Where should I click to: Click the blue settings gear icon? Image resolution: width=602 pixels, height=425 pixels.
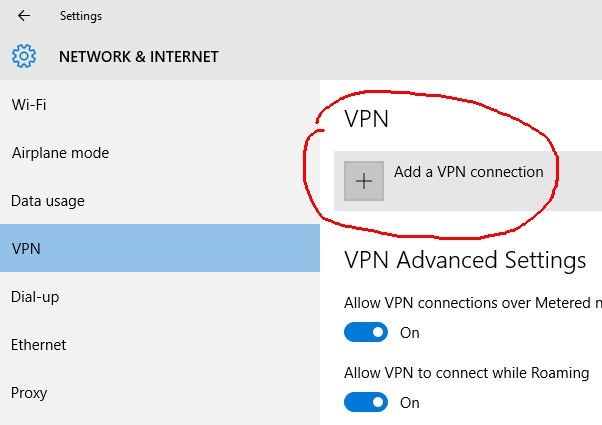point(24,56)
